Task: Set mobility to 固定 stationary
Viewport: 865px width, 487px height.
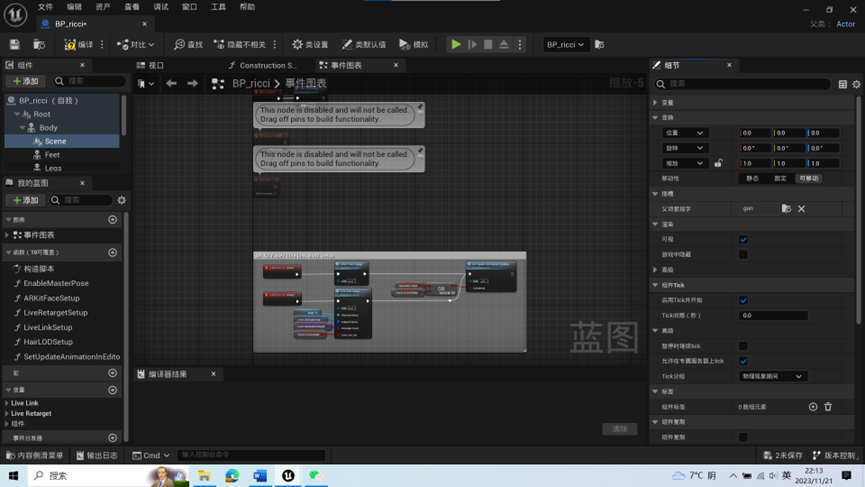Action: [780, 179]
